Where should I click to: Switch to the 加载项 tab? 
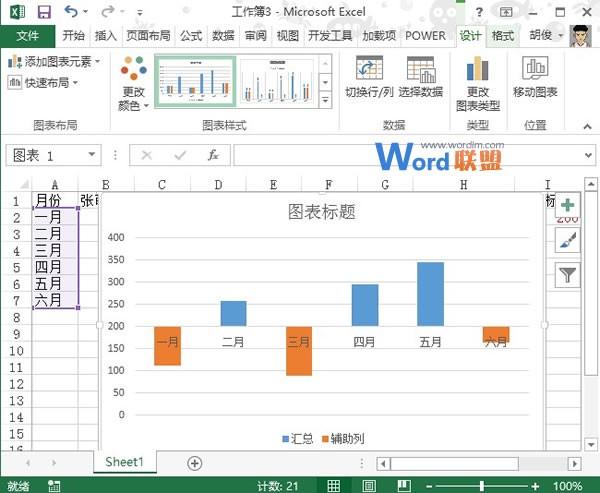click(x=379, y=36)
